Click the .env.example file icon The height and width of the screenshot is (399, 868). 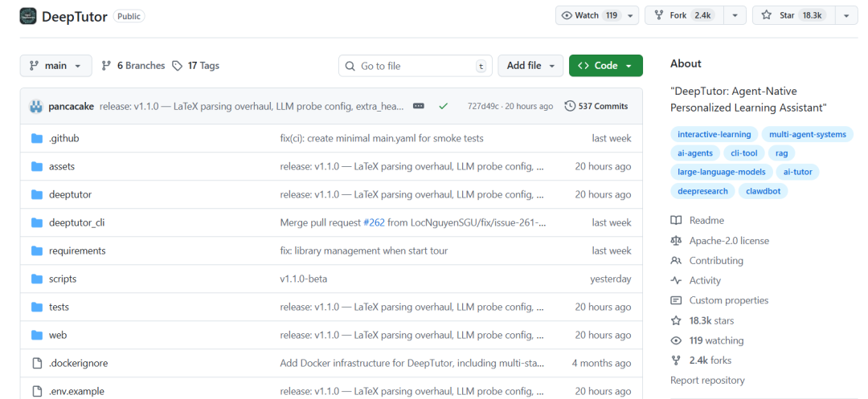click(x=37, y=391)
